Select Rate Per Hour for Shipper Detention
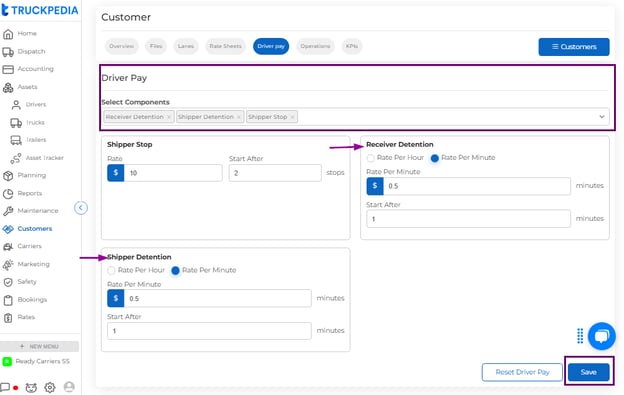Viewport: 624px width, 395px height. (111, 270)
